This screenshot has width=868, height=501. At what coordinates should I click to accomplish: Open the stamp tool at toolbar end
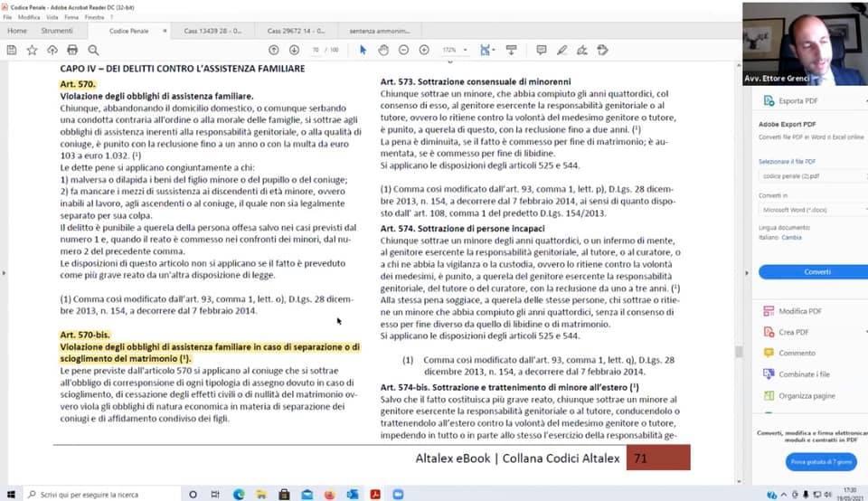click(603, 50)
